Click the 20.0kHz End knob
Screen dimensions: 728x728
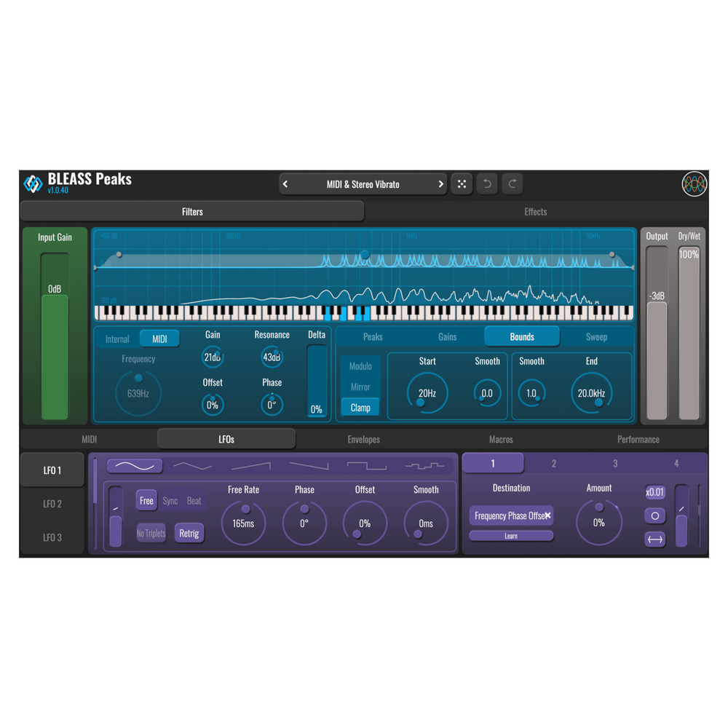tap(591, 393)
